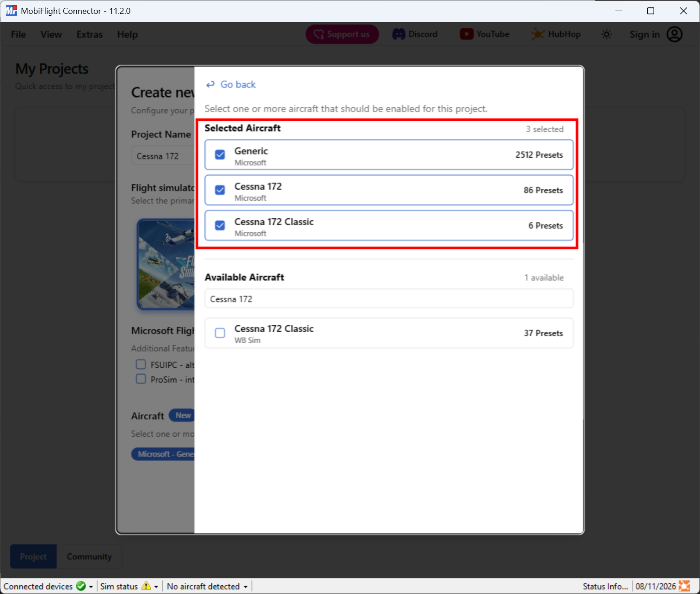Uncheck the Generic Microsoft aircraft

pyautogui.click(x=220, y=155)
